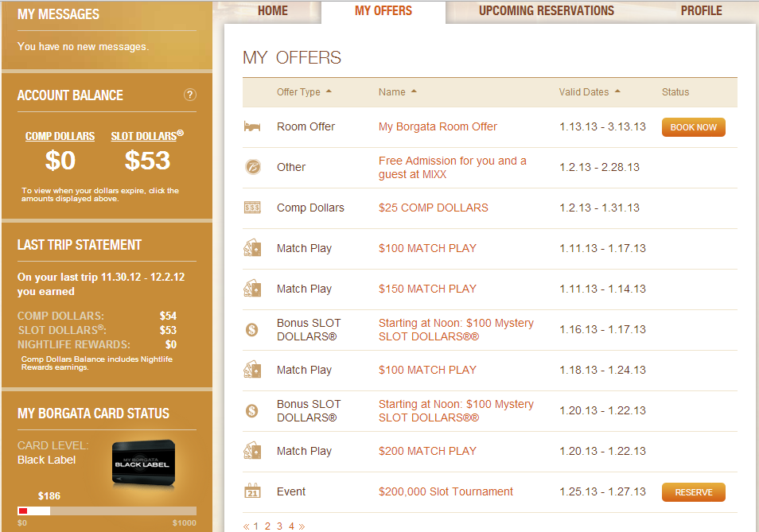The height and width of the screenshot is (532, 759).
Task: Open Free Admission at MIXX offer
Action: [x=452, y=167]
